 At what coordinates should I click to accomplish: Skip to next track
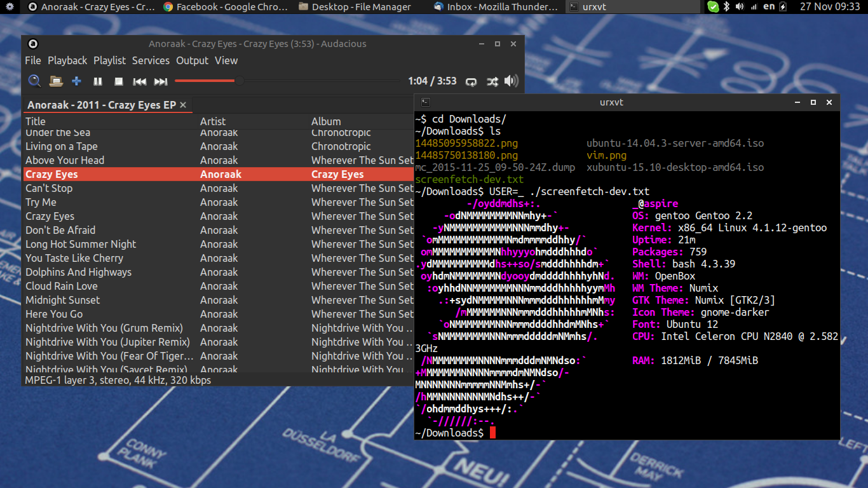coord(161,81)
